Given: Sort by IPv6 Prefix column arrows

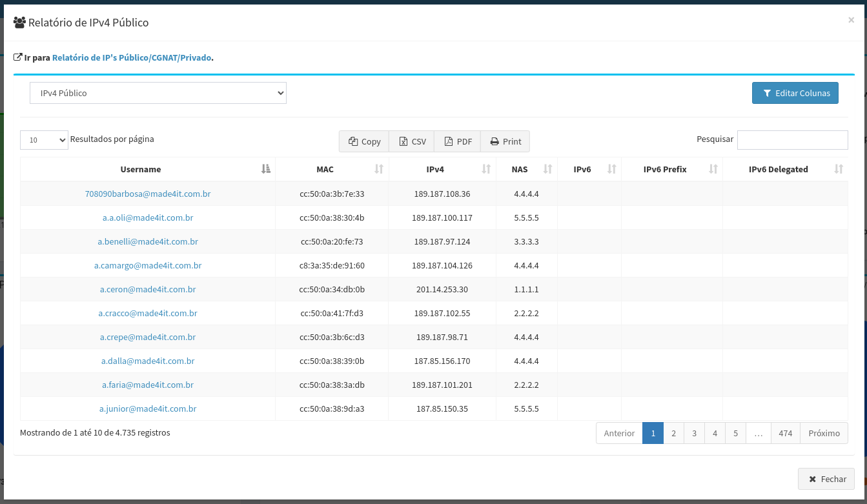Looking at the screenshot, I should tap(713, 169).
